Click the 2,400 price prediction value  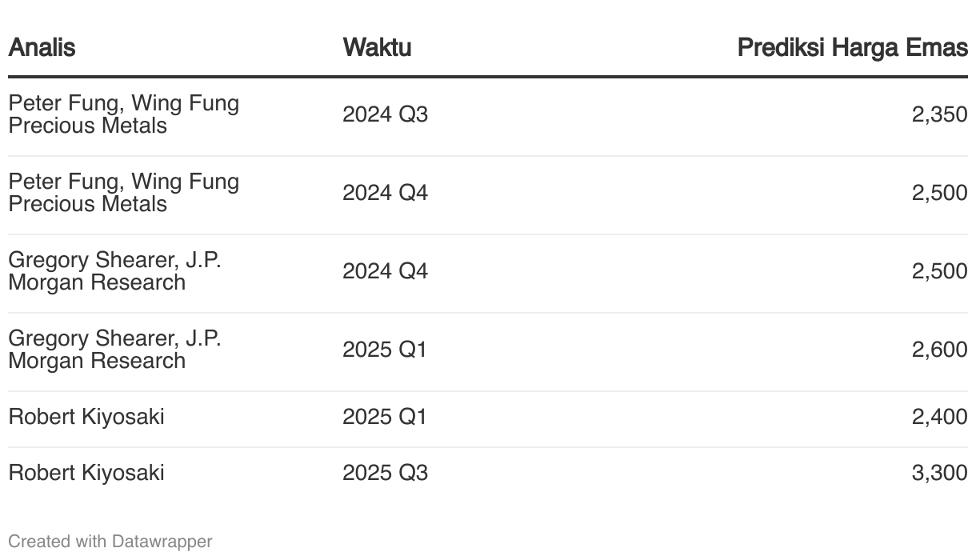939,417
